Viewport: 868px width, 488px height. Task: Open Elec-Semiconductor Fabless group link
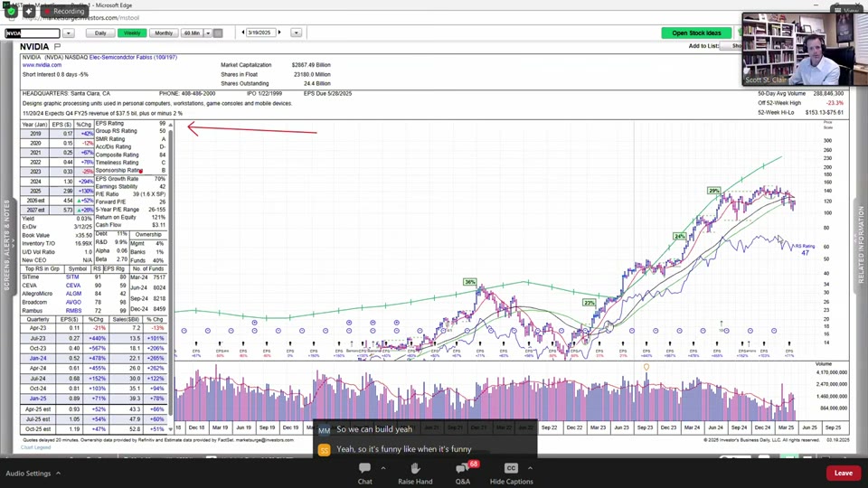(x=133, y=57)
